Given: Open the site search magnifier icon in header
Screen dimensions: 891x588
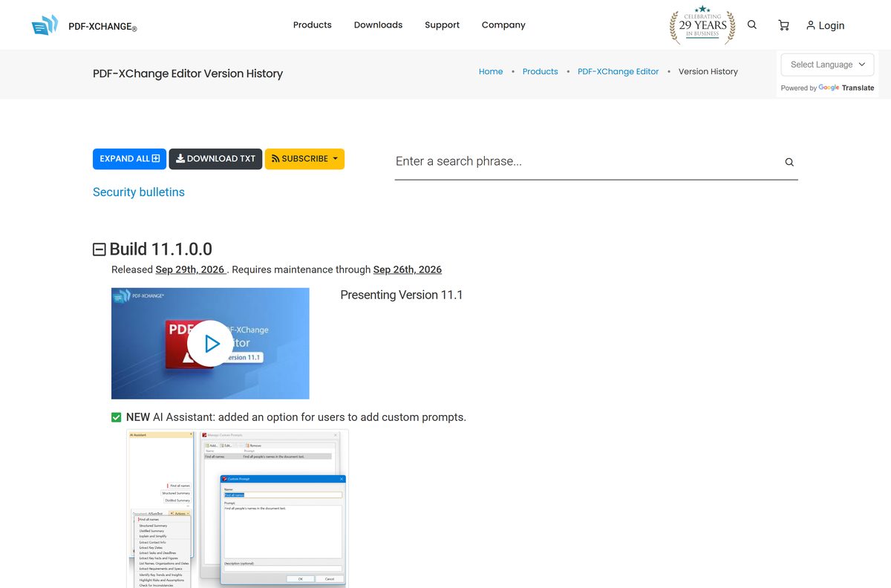Looking at the screenshot, I should (752, 24).
